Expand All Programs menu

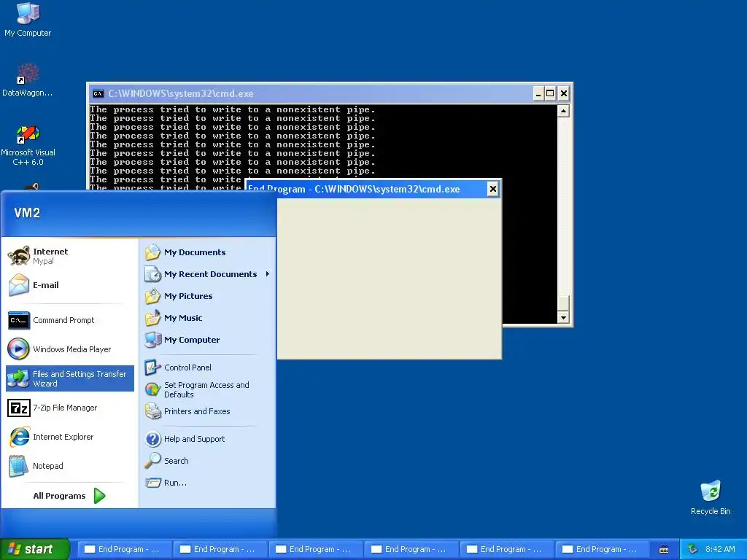tap(69, 496)
